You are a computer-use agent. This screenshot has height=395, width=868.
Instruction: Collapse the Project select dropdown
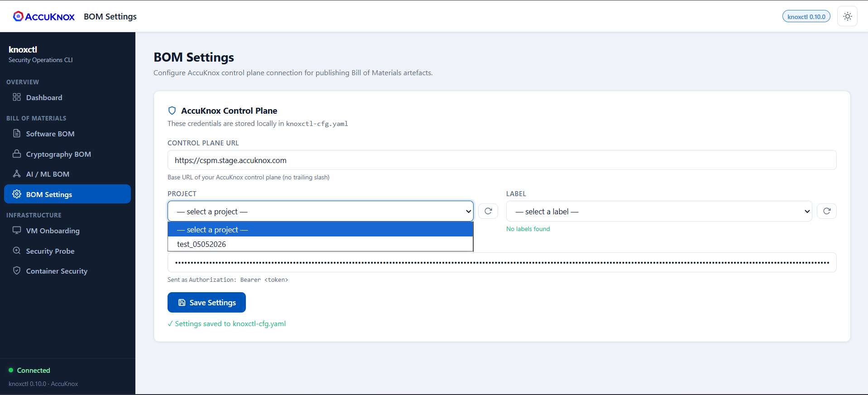click(321, 211)
